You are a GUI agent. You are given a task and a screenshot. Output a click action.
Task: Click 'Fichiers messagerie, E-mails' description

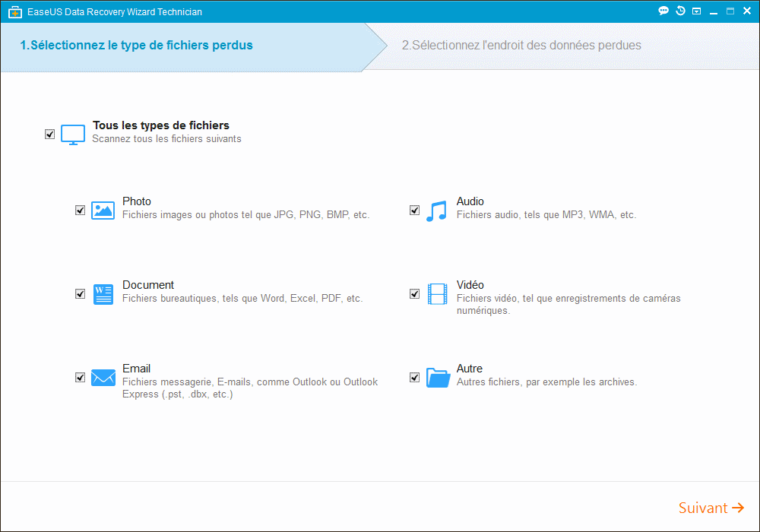(x=250, y=388)
